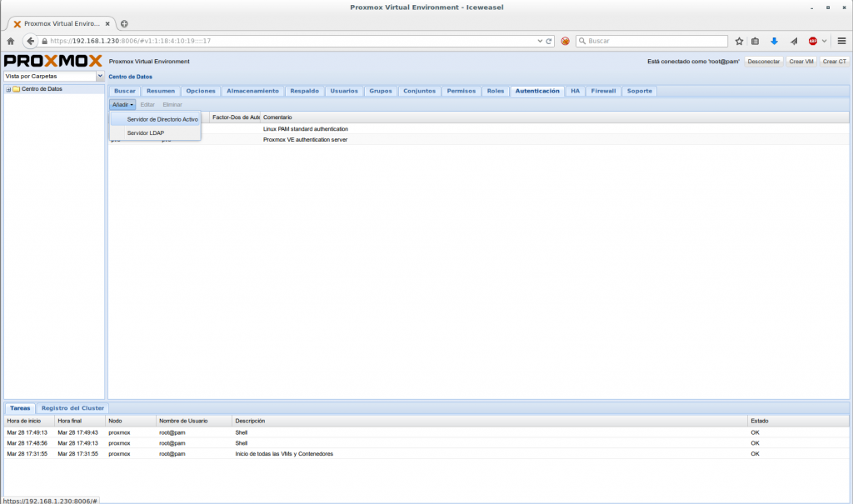This screenshot has height=504, width=853.
Task: Reload the page with the refresh icon
Action: pyautogui.click(x=550, y=41)
